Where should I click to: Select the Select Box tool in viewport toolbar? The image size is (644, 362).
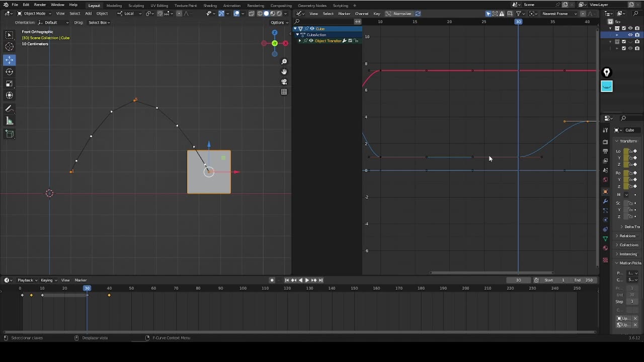pos(9,35)
